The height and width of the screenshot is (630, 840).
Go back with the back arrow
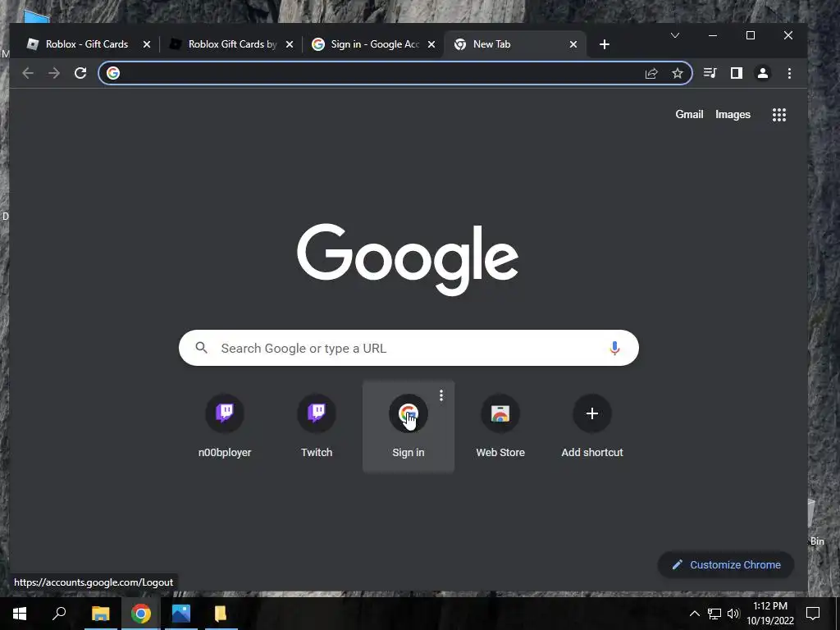[28, 73]
